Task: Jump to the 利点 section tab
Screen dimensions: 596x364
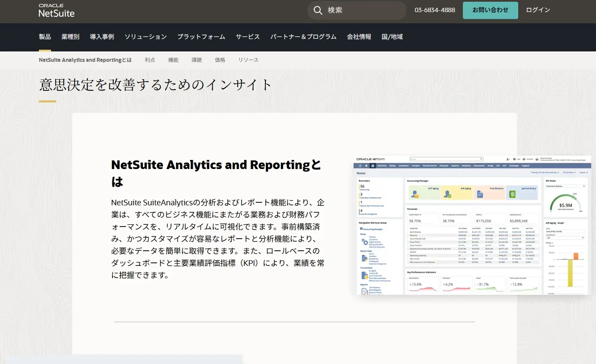Action: (150, 60)
